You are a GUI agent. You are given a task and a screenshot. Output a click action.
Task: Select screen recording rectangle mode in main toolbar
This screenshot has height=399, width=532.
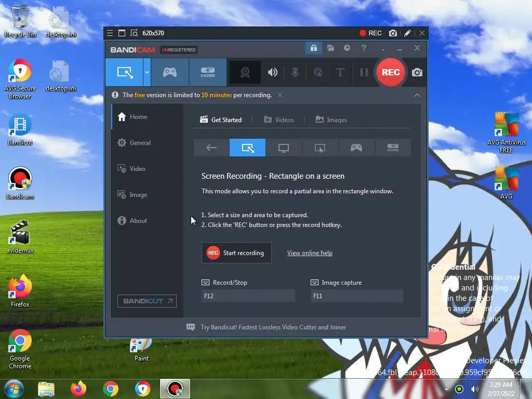[x=125, y=72]
